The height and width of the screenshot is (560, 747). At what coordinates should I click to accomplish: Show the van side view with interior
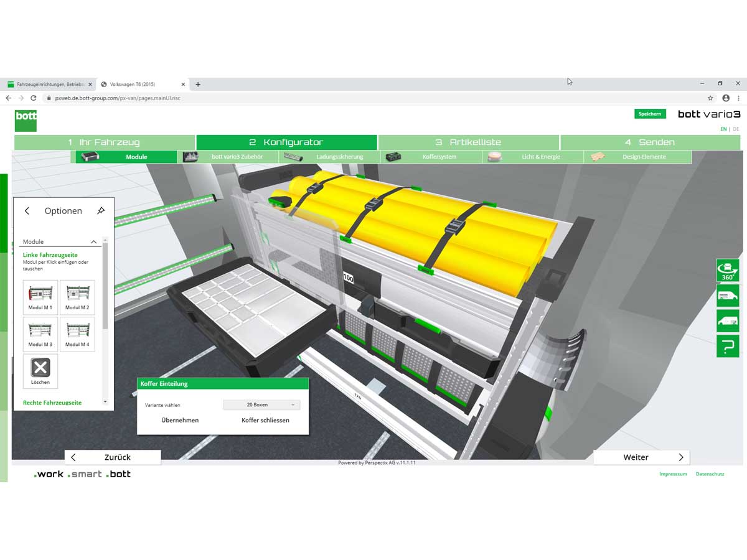[728, 296]
